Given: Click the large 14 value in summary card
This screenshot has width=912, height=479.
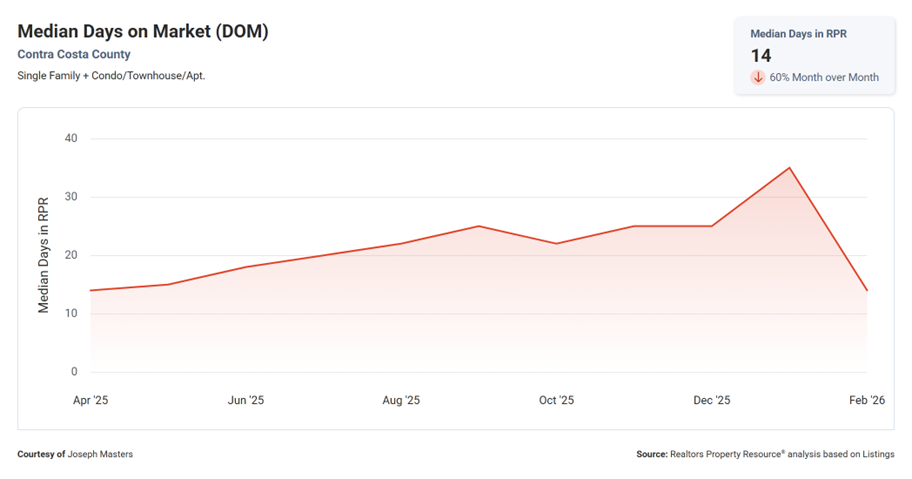Looking at the screenshot, I should pos(761,56).
